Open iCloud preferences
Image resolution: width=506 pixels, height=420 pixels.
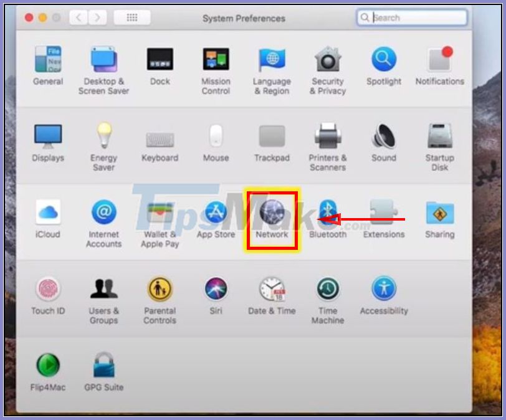[48, 212]
